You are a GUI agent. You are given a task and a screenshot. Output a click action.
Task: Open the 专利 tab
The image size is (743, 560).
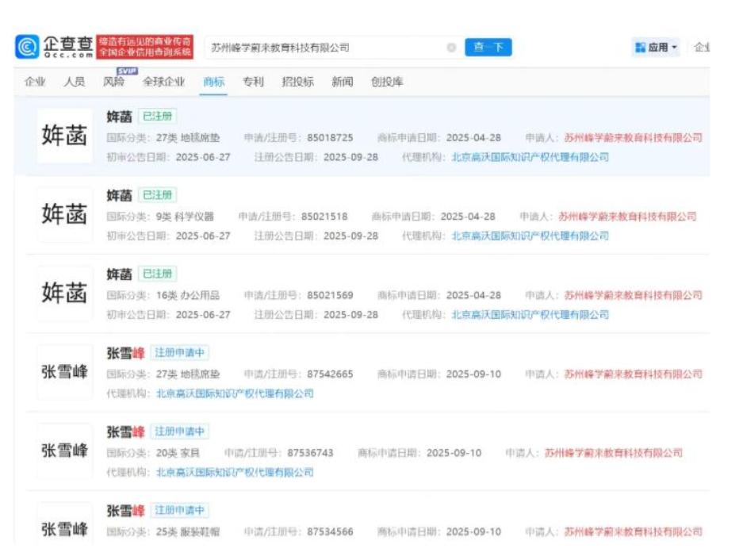(253, 82)
